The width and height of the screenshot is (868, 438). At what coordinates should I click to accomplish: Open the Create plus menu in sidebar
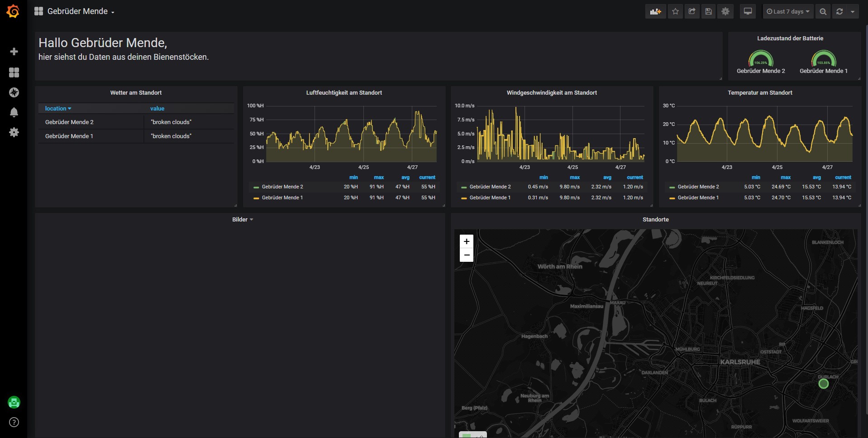(x=14, y=52)
